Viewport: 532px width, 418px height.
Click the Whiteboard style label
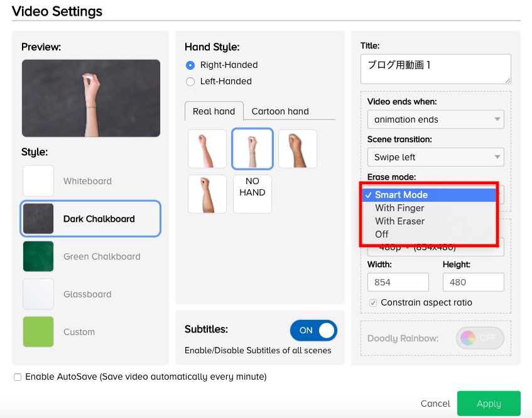click(87, 181)
